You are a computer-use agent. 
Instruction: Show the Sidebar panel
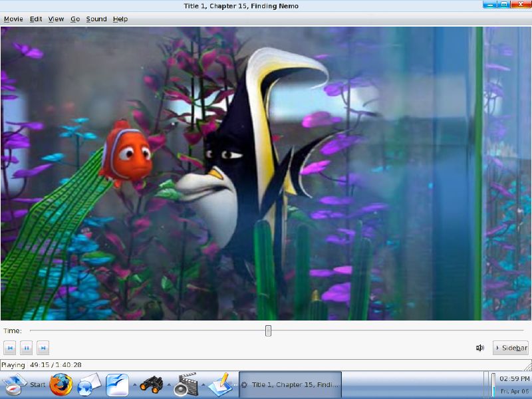click(x=511, y=348)
